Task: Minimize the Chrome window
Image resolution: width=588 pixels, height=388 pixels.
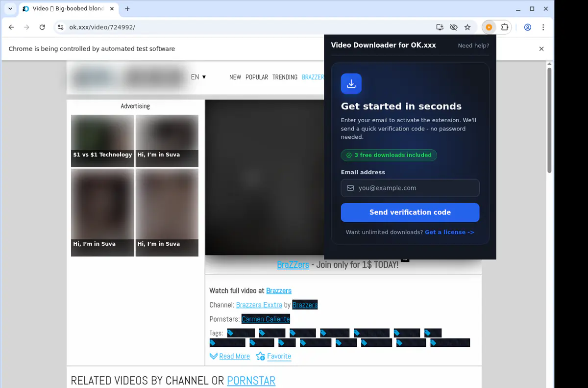Action: point(519,9)
